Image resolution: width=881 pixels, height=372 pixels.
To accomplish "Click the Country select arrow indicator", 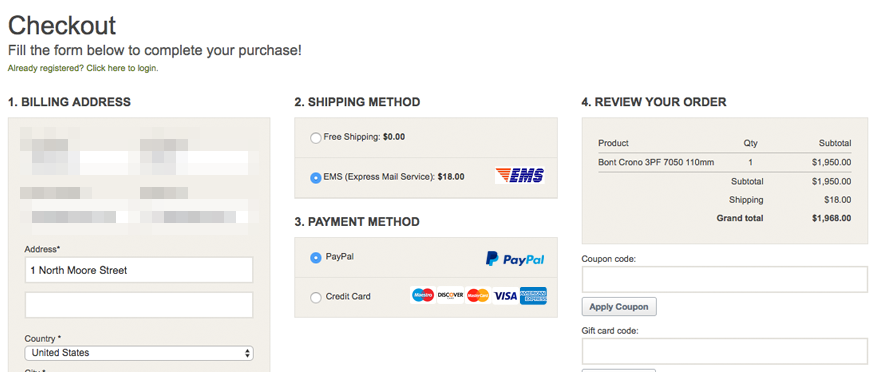I will tap(247, 353).
